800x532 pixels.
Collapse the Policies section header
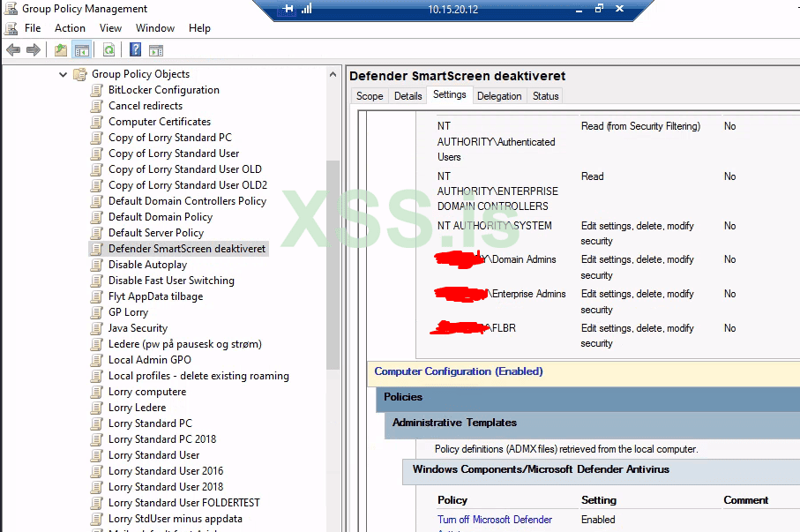[402, 397]
